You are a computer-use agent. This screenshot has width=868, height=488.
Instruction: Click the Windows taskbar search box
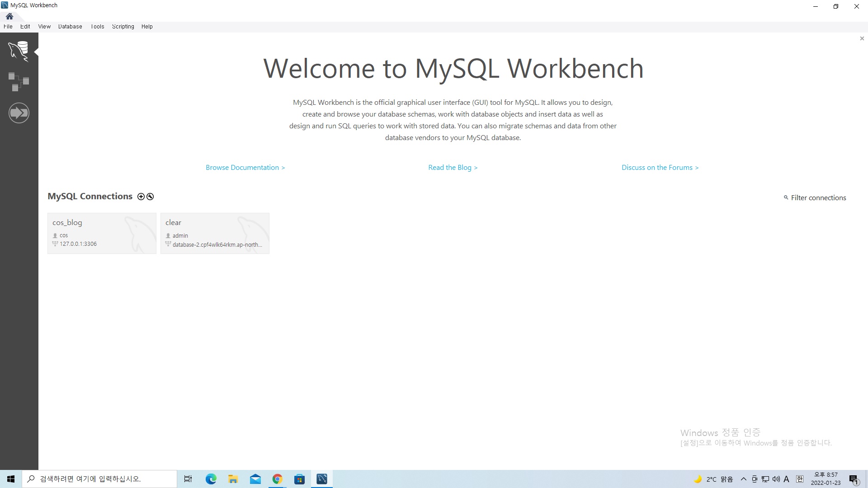pyautogui.click(x=99, y=479)
